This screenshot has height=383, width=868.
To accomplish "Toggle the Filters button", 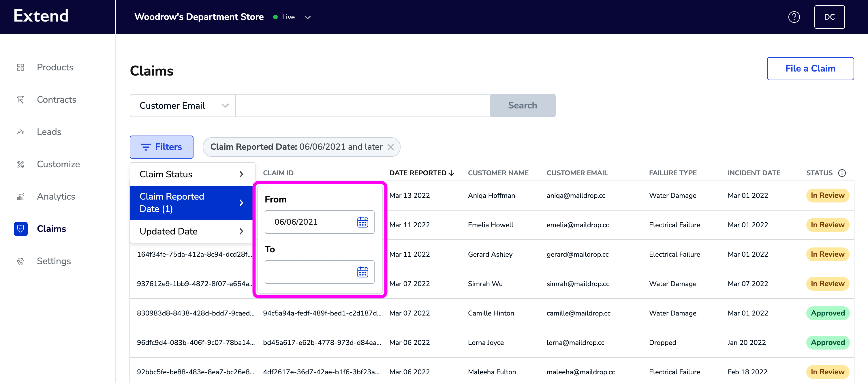I will click(x=161, y=147).
